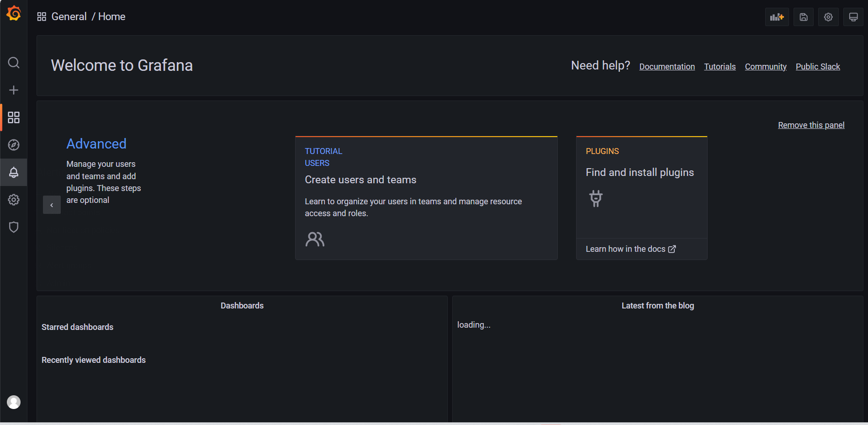Click the users icon in tutorial card
Viewport: 868px width, 425px height.
click(x=315, y=239)
